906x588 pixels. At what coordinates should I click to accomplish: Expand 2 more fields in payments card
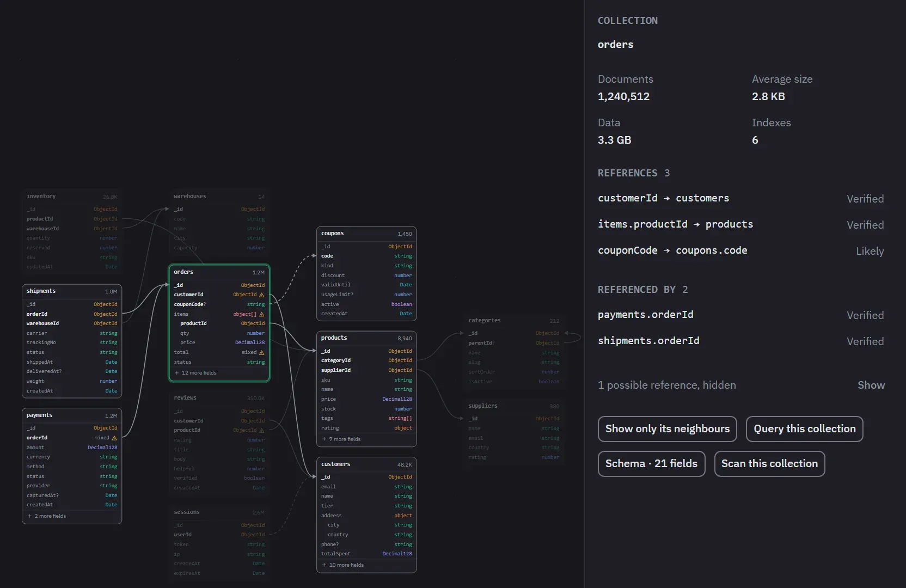47,516
